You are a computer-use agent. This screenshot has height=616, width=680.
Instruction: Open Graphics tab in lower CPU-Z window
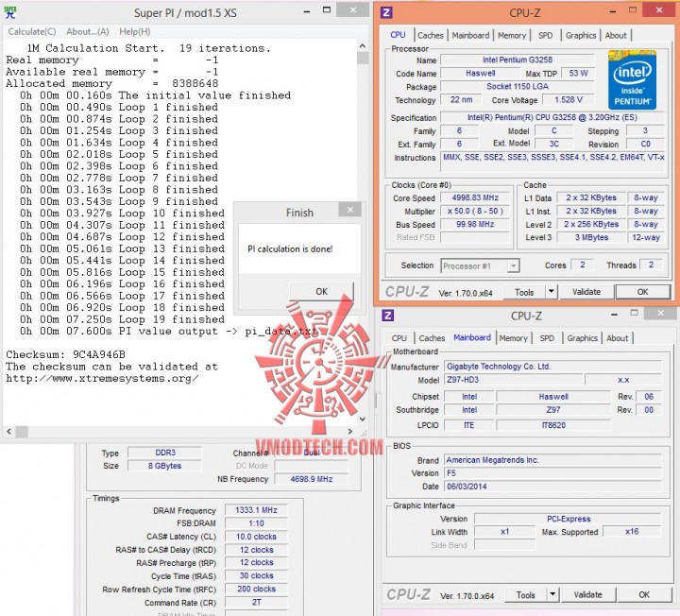(x=583, y=338)
